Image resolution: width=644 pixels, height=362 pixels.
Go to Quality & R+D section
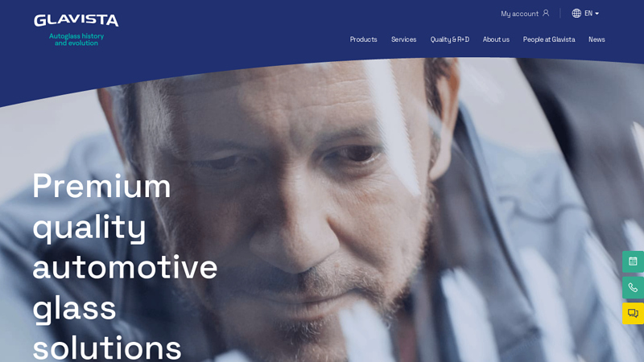click(x=449, y=39)
